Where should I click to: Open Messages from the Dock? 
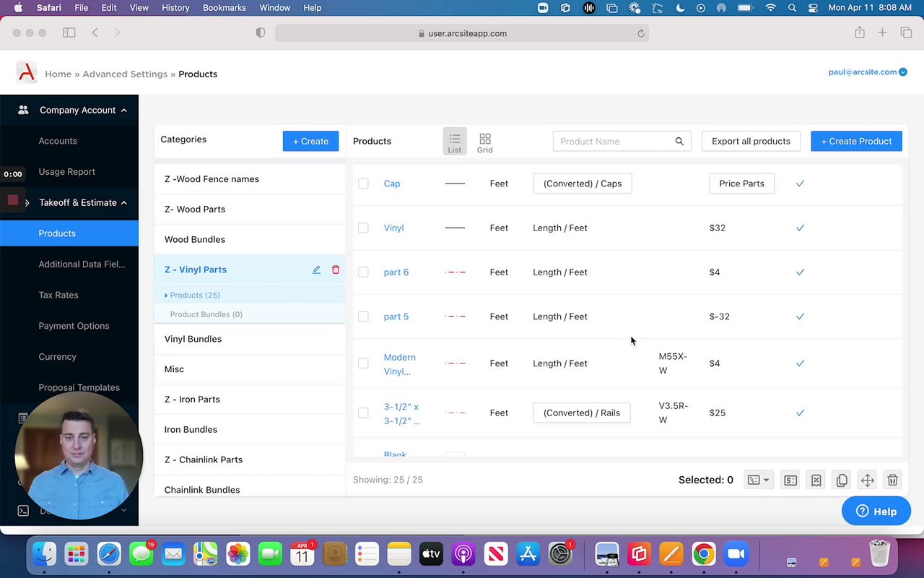click(141, 554)
